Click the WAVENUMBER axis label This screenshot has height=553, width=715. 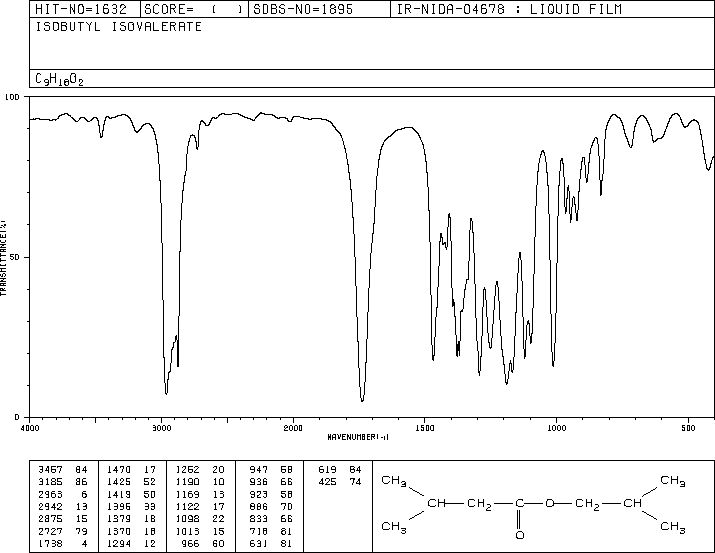[x=358, y=437]
